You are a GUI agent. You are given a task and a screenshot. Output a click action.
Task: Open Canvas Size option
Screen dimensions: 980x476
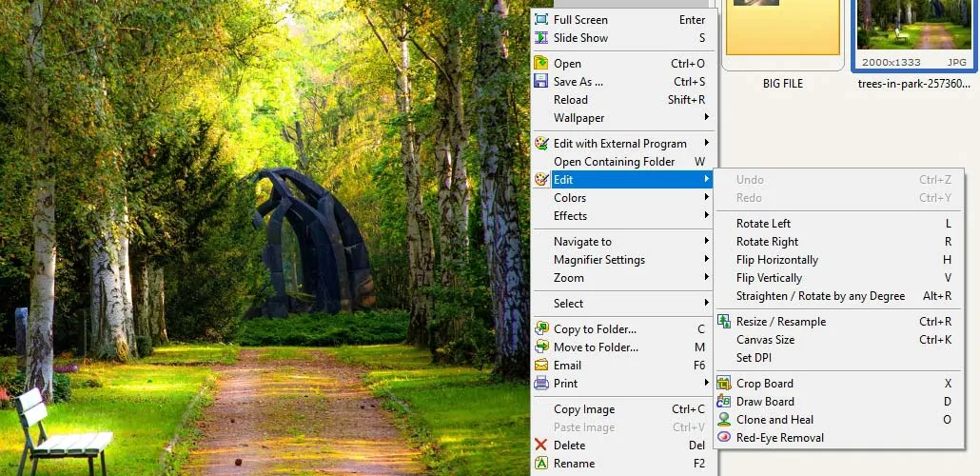coord(838,340)
